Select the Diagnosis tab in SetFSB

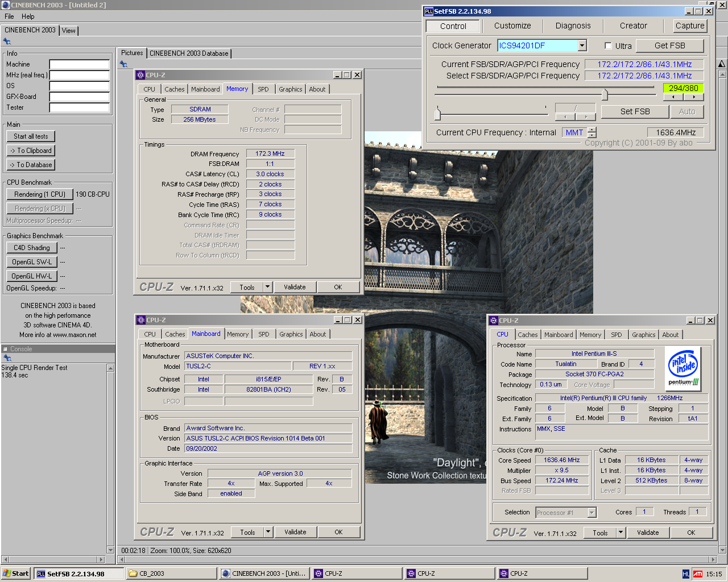(x=573, y=26)
